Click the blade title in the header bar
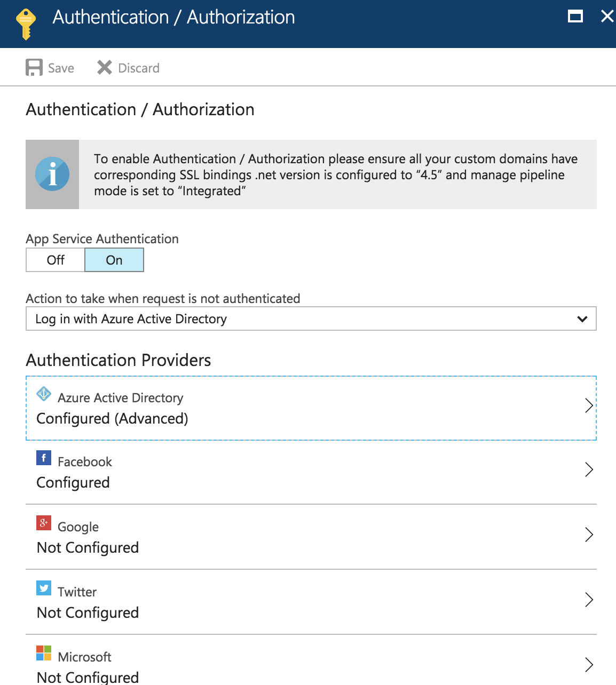This screenshot has height=685, width=616. (173, 17)
